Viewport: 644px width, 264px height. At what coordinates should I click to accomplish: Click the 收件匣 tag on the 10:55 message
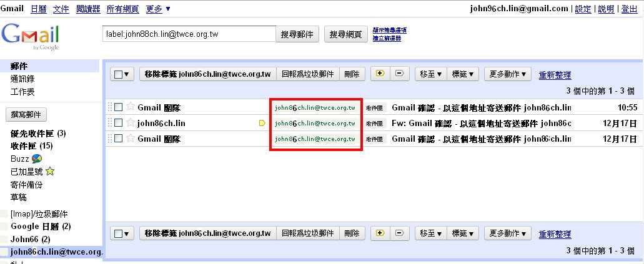click(x=374, y=107)
